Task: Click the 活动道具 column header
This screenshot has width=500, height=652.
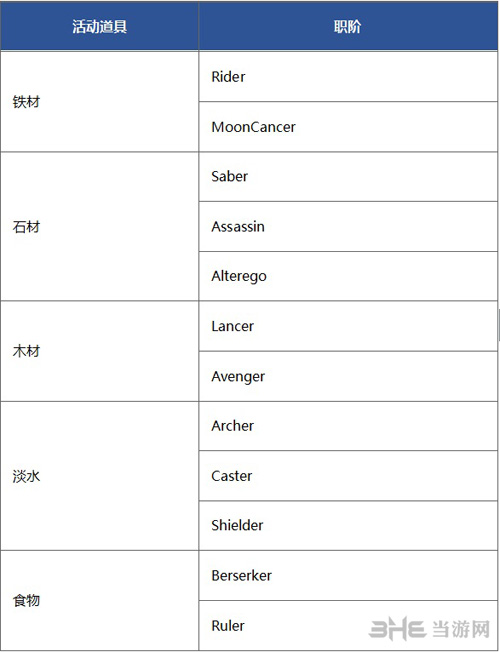Action: (x=99, y=26)
